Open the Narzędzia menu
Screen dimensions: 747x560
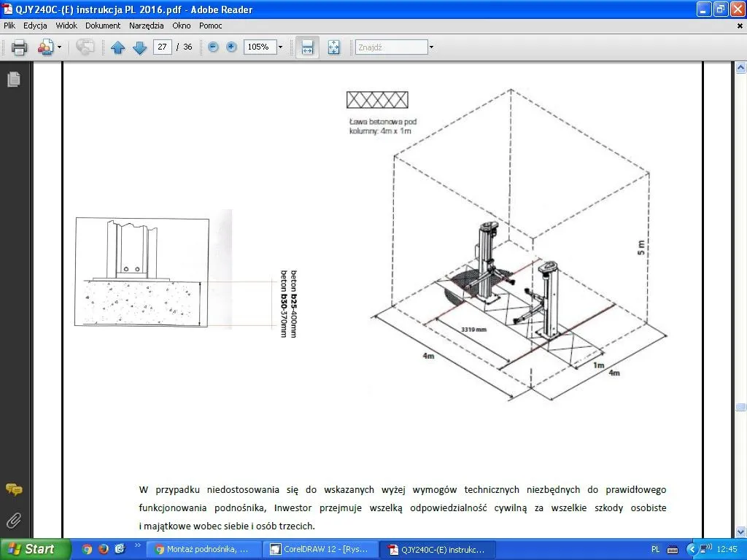[146, 26]
